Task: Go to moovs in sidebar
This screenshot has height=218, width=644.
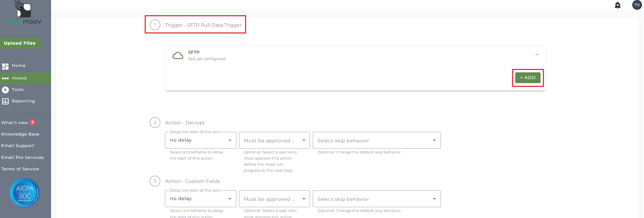Action: click(19, 78)
